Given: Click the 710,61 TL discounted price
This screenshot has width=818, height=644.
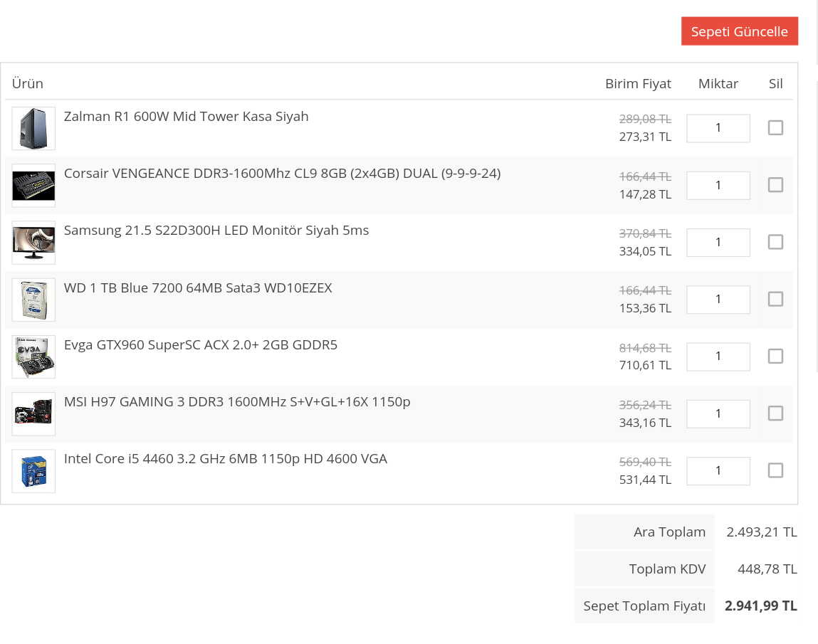Looking at the screenshot, I should click(x=645, y=365).
